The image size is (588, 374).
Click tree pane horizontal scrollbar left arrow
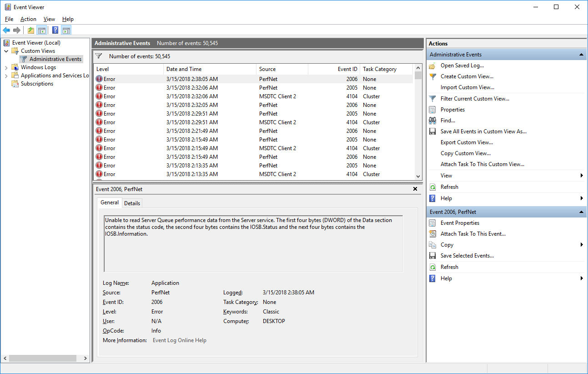tap(5, 359)
